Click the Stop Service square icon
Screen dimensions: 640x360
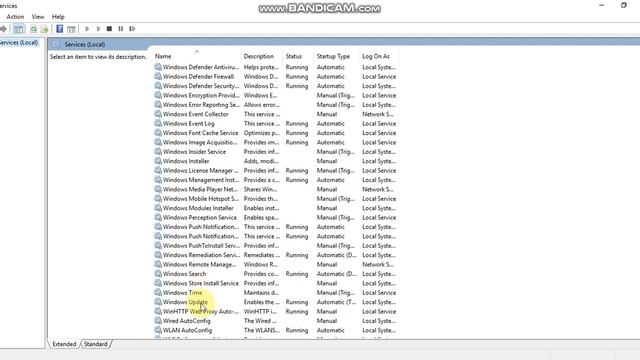[109, 29]
